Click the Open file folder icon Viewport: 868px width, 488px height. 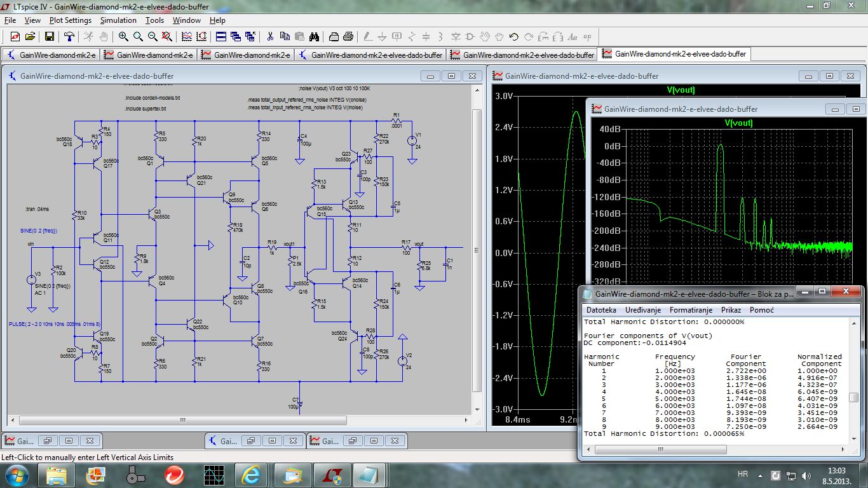point(30,37)
